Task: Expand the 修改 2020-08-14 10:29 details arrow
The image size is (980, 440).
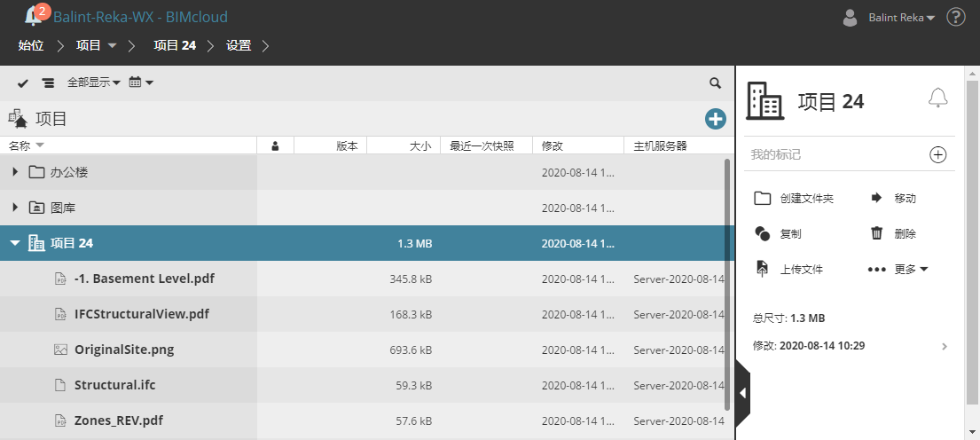Action: pyautogui.click(x=945, y=346)
